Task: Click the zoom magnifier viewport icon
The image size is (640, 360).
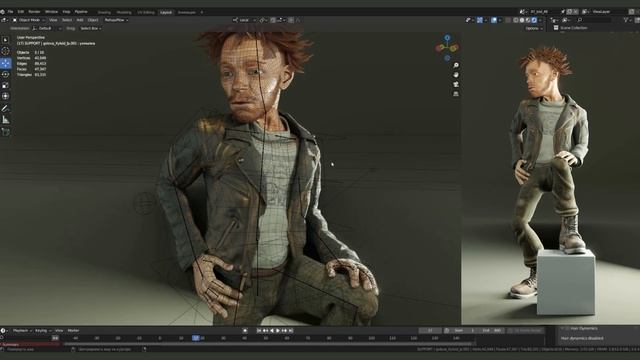Action: pos(456,65)
